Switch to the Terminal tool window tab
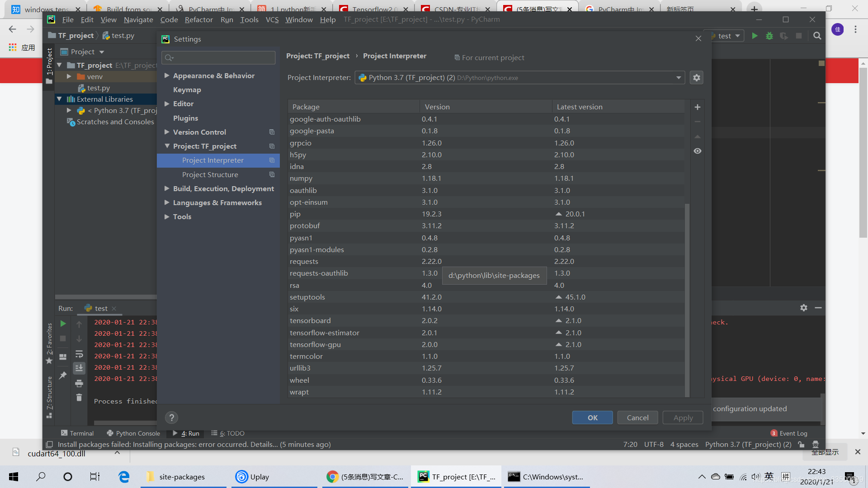This screenshot has height=488, width=868. coord(77,433)
